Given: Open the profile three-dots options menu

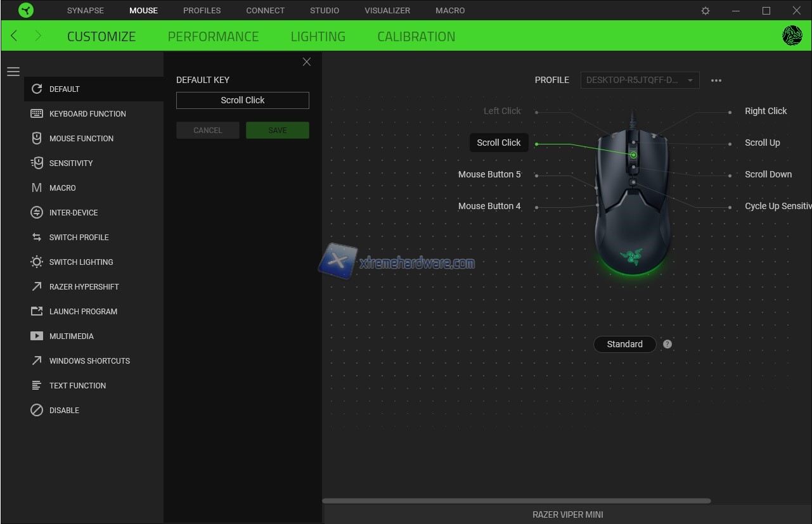Looking at the screenshot, I should [x=716, y=80].
